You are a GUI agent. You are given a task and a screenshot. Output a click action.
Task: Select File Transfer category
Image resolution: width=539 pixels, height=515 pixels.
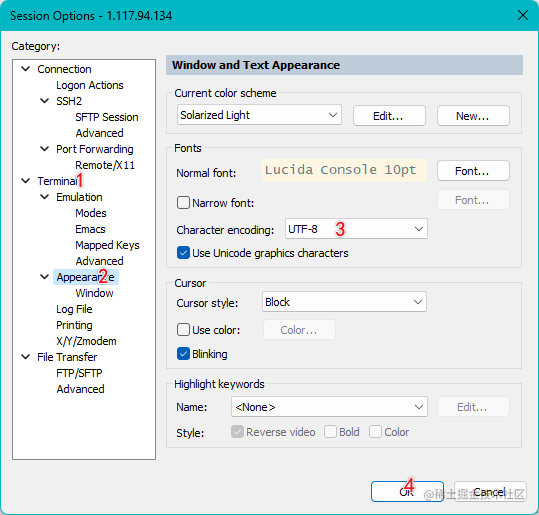click(67, 357)
